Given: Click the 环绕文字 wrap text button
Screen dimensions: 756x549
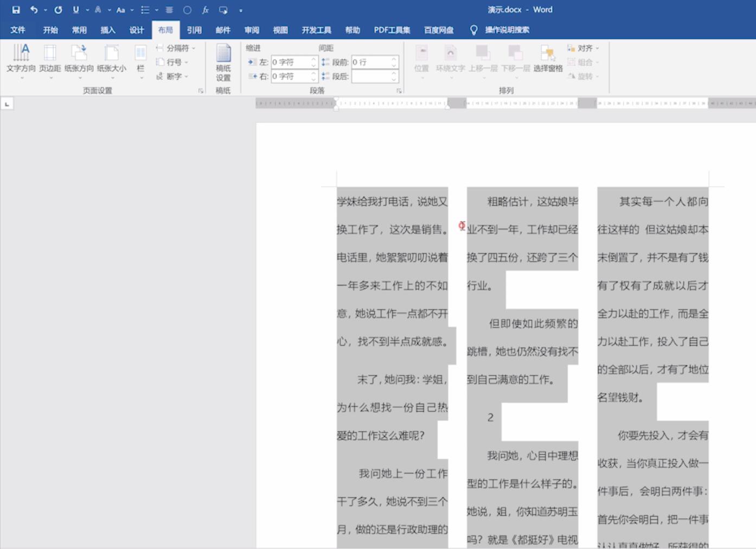Looking at the screenshot, I should click(x=451, y=62).
